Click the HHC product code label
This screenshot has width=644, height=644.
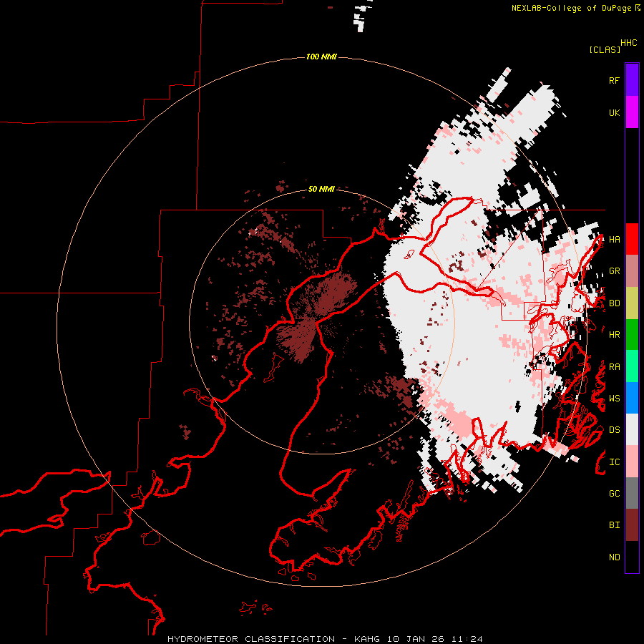[628, 43]
